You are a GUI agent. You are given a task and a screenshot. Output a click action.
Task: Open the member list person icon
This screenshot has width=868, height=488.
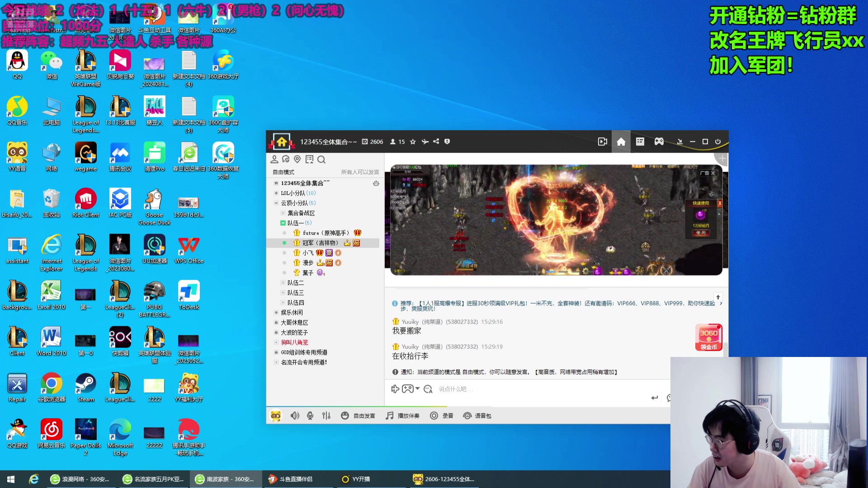pyautogui.click(x=274, y=159)
